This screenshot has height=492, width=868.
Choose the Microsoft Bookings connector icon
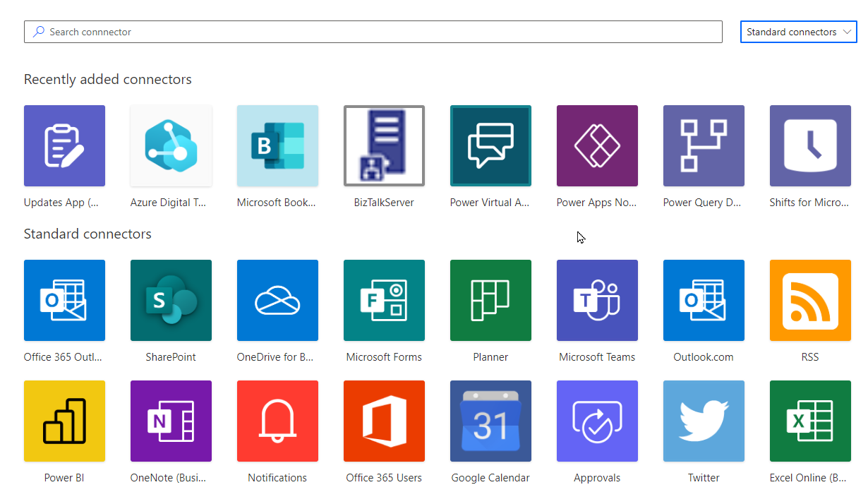pos(277,145)
